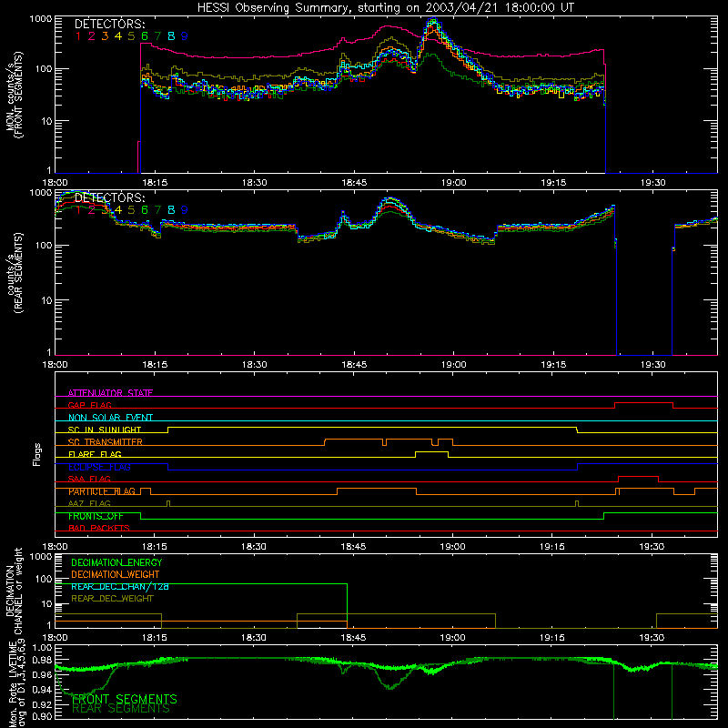Click 10 axis value on rear segments plot
Image resolution: width=728 pixels, height=728 pixels.
(x=45, y=300)
